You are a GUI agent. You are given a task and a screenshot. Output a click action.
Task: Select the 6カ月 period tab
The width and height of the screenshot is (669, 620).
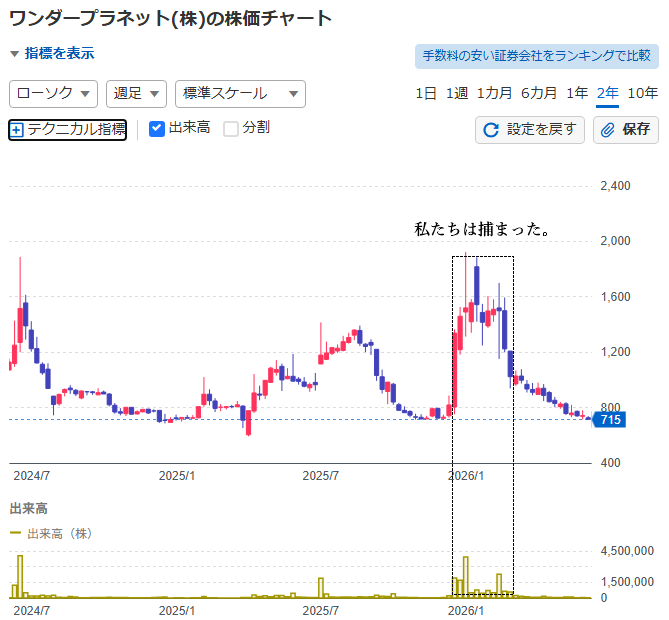(539, 93)
